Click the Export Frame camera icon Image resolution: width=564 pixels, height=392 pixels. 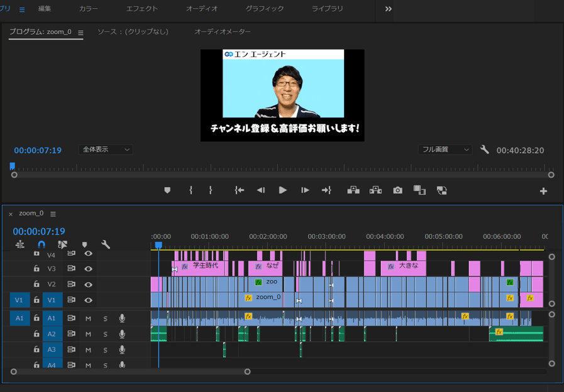[397, 190]
